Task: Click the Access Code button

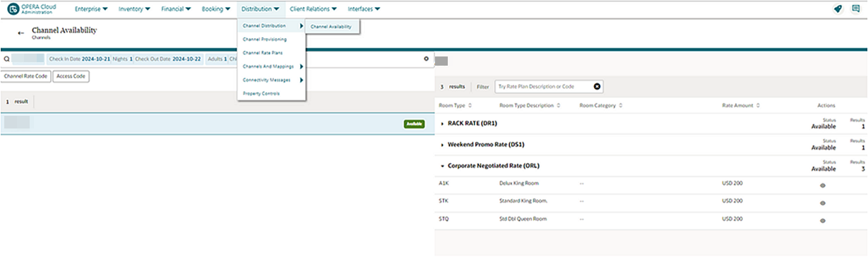Action: pos(71,76)
